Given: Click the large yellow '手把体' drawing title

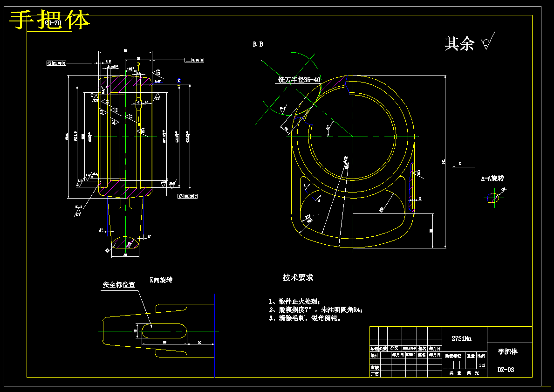Looking at the screenshot, I should 49,20.
